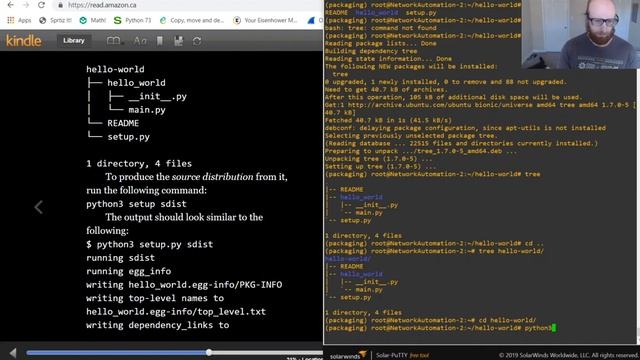This screenshot has height=360, width=640.
Task: Click 'bash: tree: command not found' line
Action: point(380,28)
